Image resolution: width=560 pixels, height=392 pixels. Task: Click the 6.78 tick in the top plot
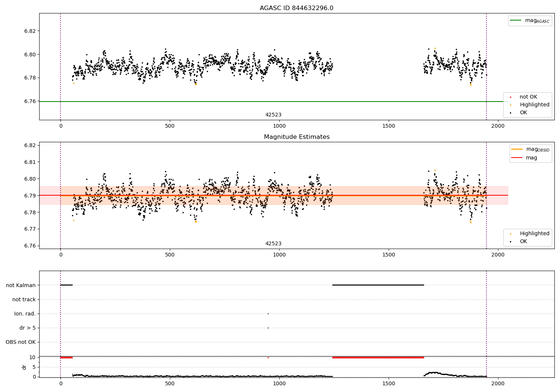(30, 78)
